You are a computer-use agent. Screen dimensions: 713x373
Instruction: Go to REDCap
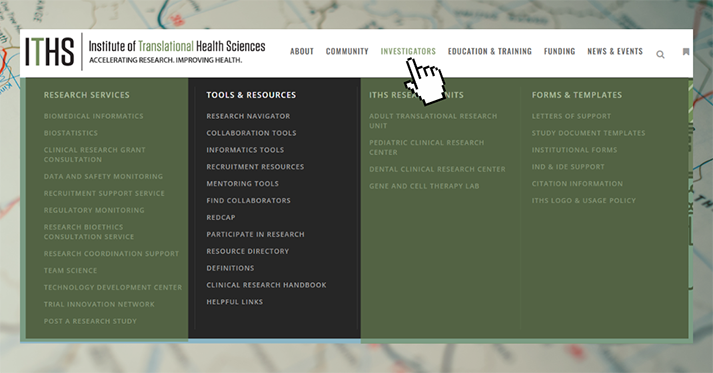coord(221,217)
